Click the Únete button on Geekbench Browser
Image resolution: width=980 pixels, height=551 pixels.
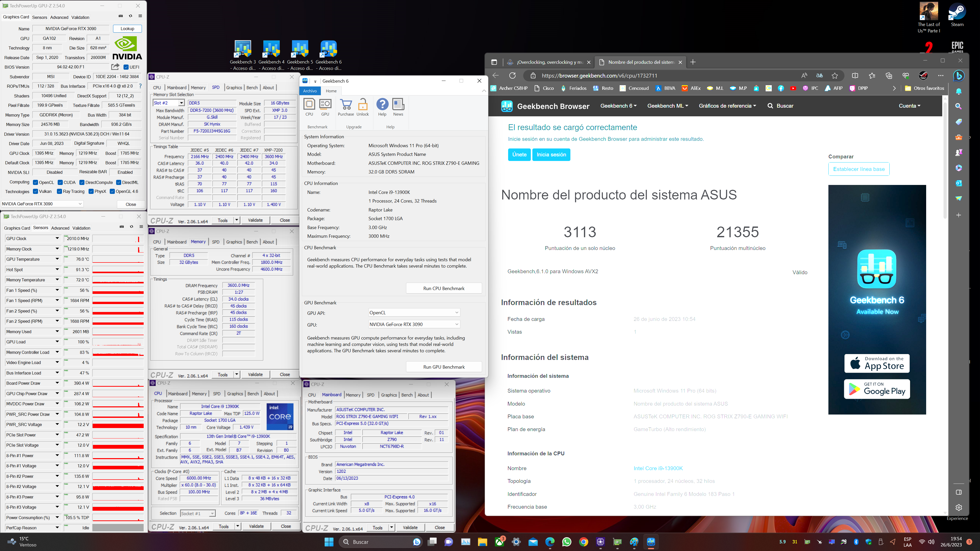pyautogui.click(x=519, y=154)
